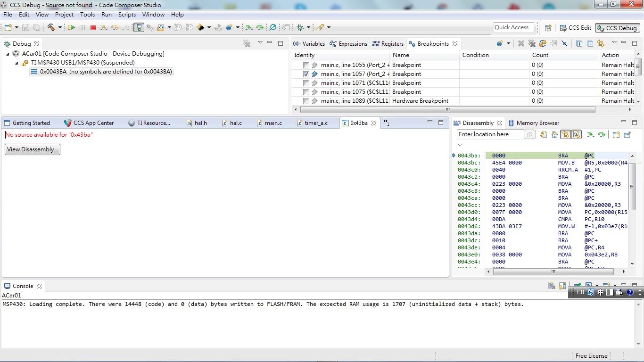Screen dimensions: 644x362
Task: Click the Restart icon in main toolbar
Action: click(x=218, y=28)
